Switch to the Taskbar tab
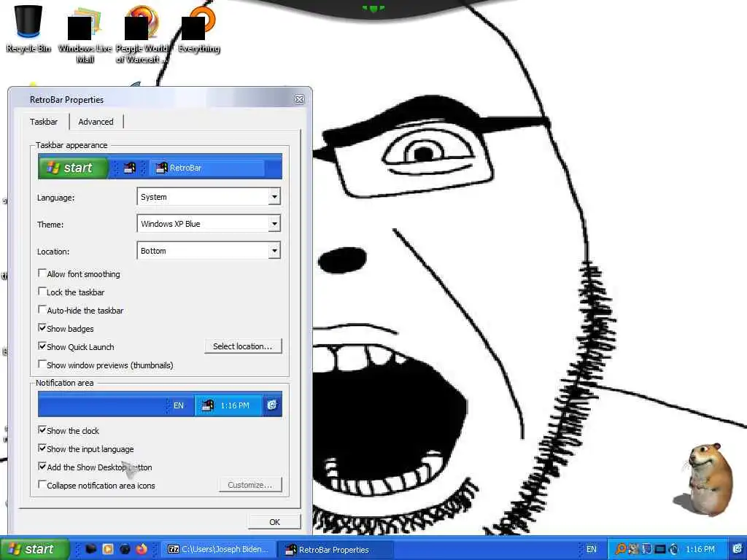Screen dimensions: 747x560 tap(44, 122)
